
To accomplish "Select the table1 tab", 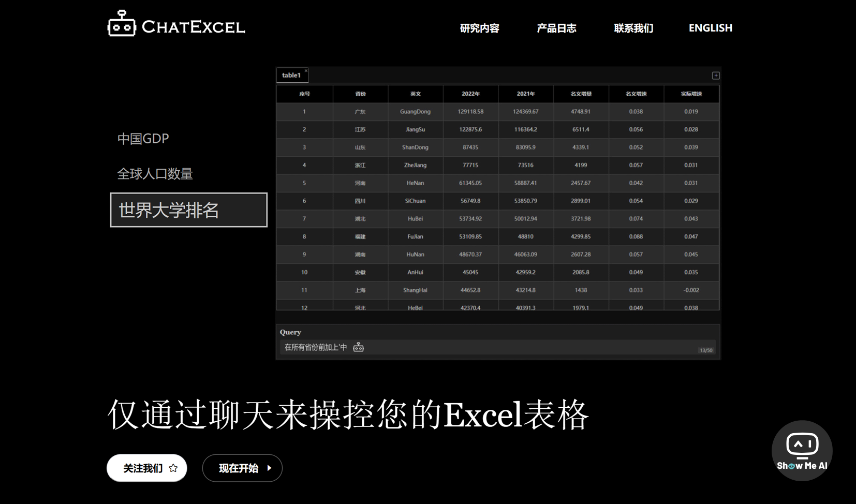I will click(x=291, y=76).
